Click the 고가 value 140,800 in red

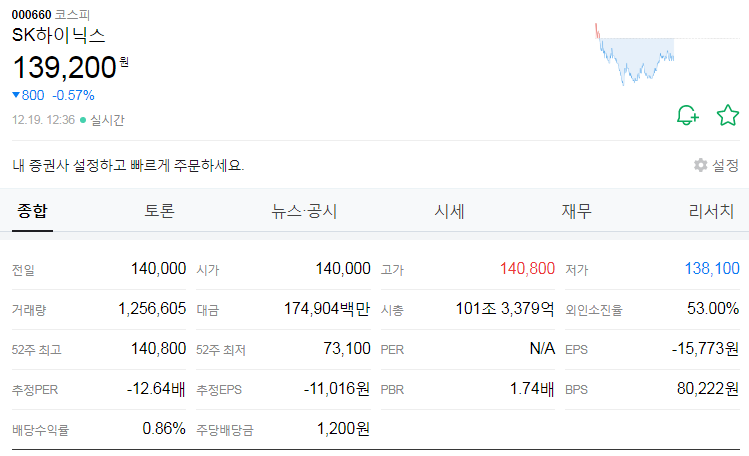pyautogui.click(x=527, y=268)
